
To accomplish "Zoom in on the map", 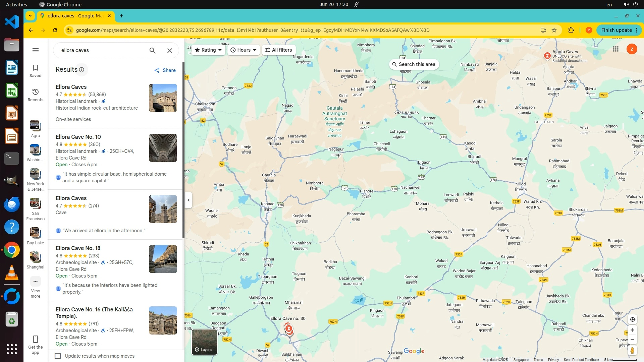I will coord(632,330).
